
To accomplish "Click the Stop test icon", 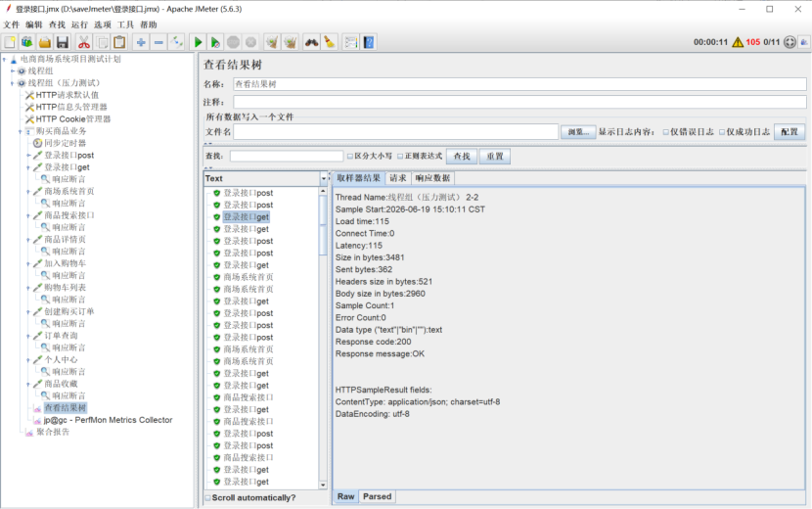I will click(x=234, y=42).
